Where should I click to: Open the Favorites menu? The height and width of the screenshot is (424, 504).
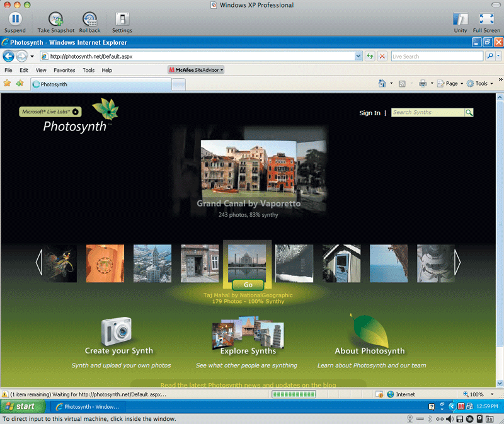64,70
